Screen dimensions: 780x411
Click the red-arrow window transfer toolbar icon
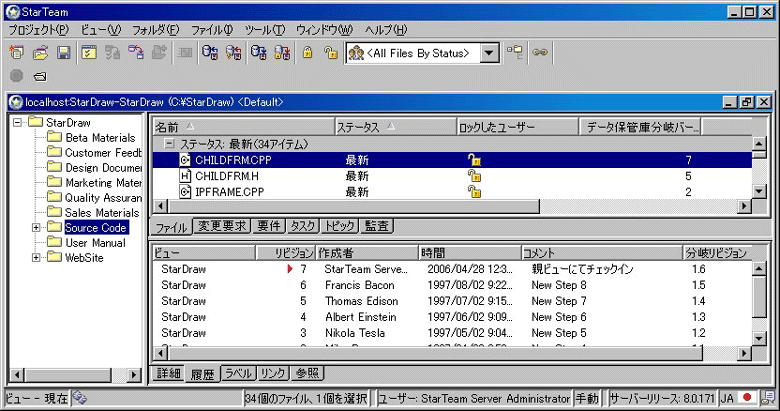tap(136, 52)
